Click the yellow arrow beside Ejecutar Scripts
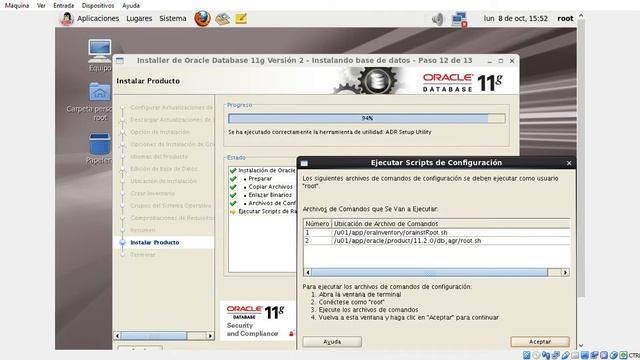Viewport: 640px width, 360px height. pyautogui.click(x=233, y=211)
